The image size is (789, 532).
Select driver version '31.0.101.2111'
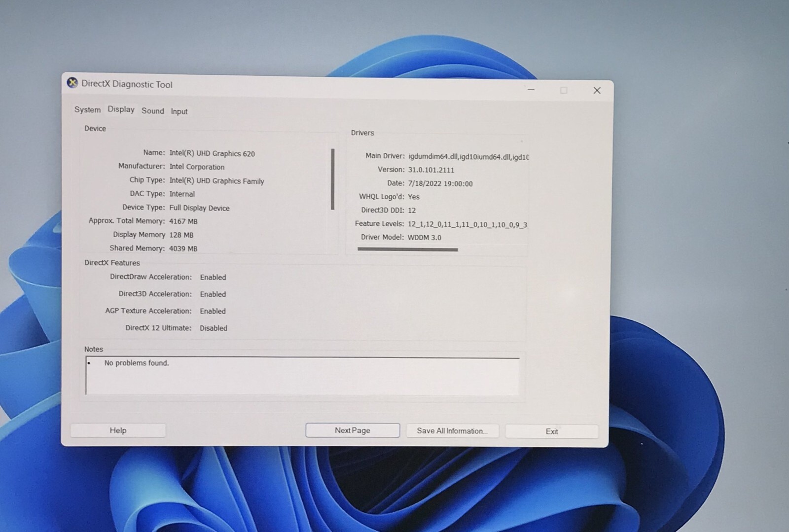(x=431, y=170)
